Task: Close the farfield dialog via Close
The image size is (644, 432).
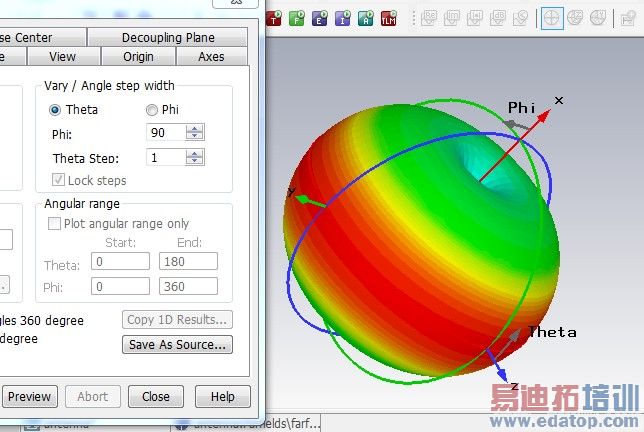Action: (156, 396)
